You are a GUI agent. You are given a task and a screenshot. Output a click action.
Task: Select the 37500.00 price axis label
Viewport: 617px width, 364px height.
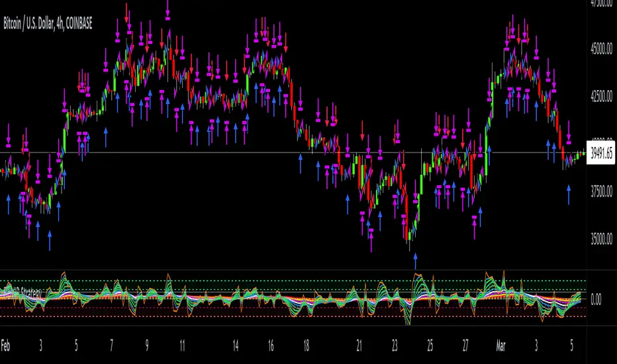[x=601, y=192]
